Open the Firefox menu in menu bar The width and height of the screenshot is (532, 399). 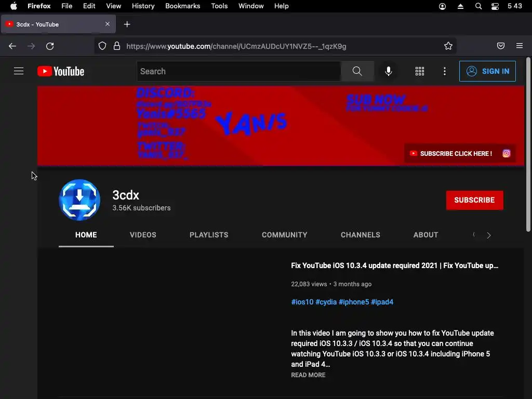coord(39,6)
